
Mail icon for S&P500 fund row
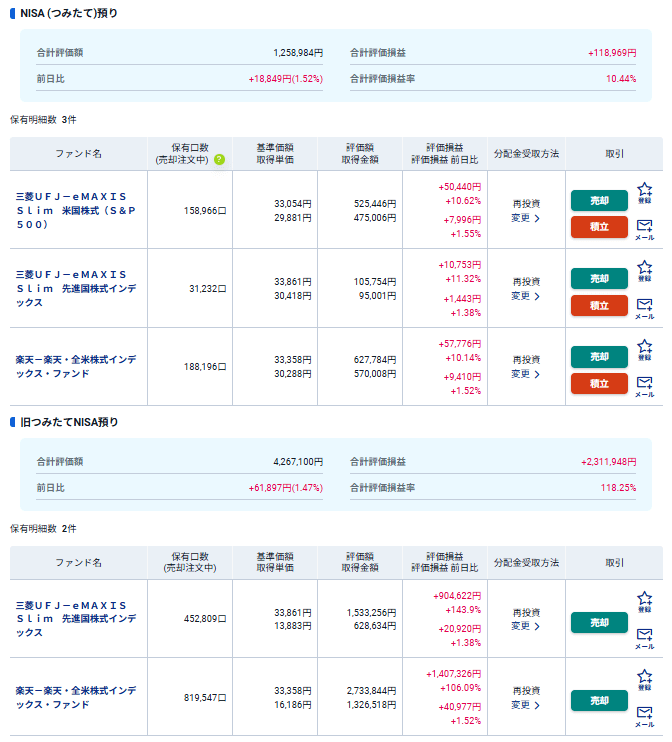click(644, 230)
